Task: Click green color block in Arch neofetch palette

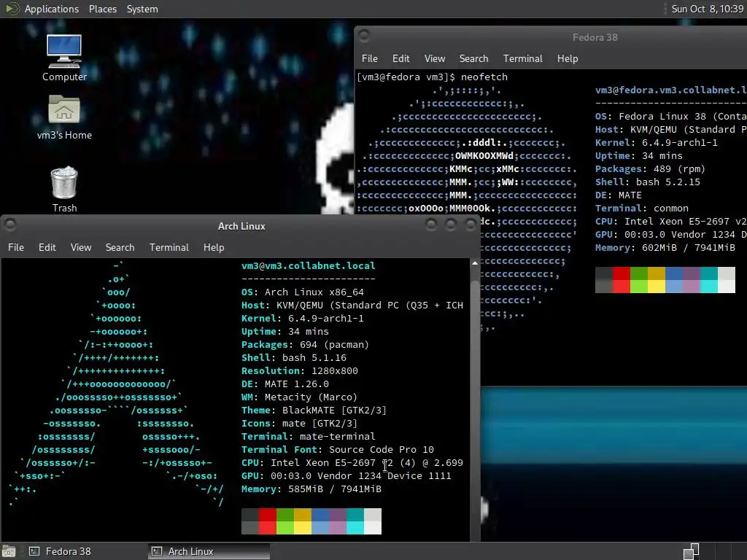Action: [285, 521]
